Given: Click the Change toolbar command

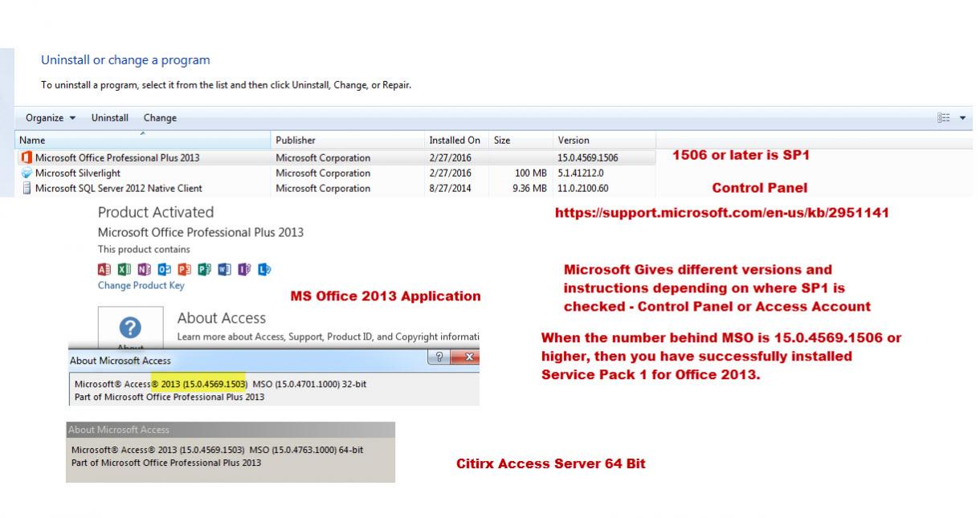Looking at the screenshot, I should pos(160,118).
